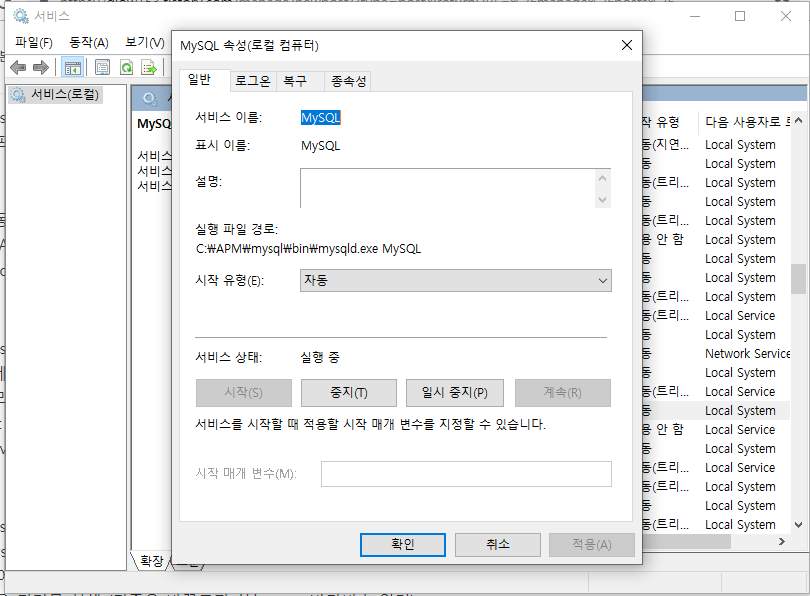Click the 일시 중지(P) button
The width and height of the screenshot is (810, 596).
pyautogui.click(x=455, y=393)
